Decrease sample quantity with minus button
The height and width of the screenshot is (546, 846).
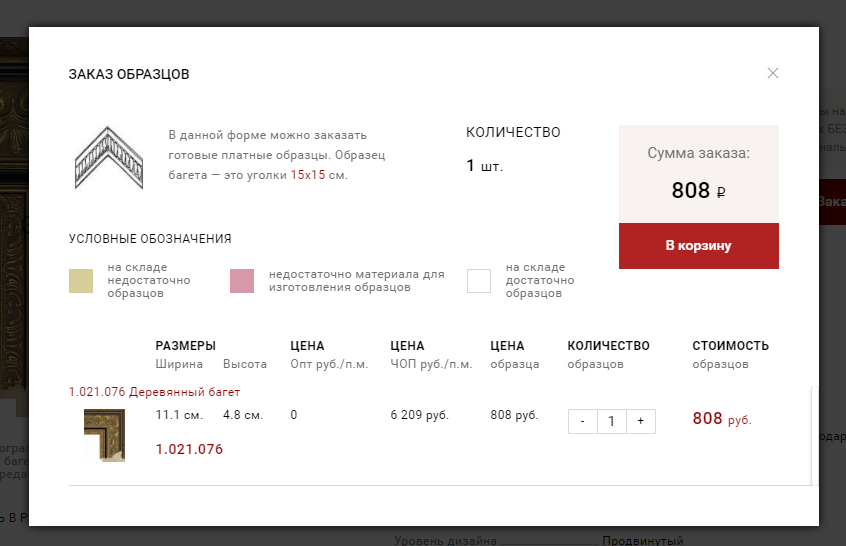click(x=582, y=421)
